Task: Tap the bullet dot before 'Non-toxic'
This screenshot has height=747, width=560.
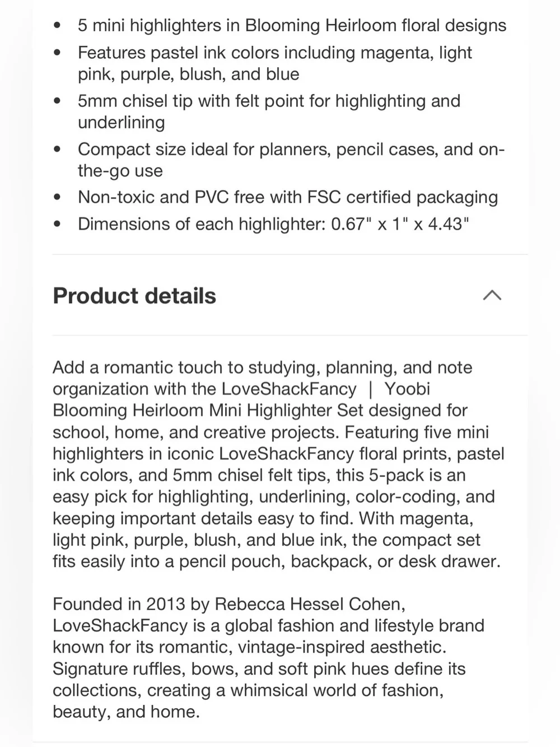Action: click(57, 197)
